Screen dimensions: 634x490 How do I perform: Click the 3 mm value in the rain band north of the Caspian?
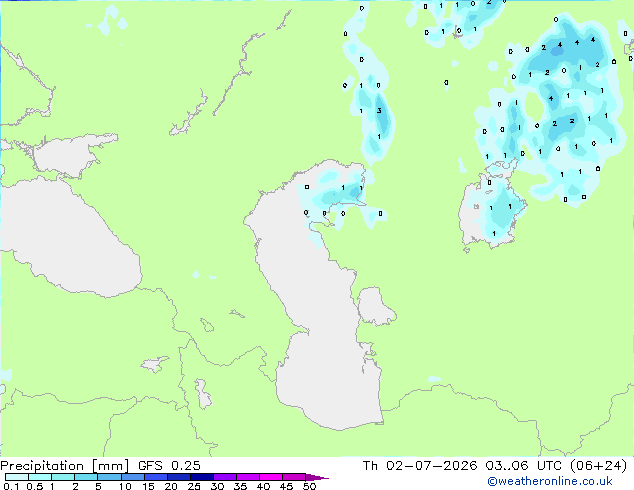click(x=379, y=110)
